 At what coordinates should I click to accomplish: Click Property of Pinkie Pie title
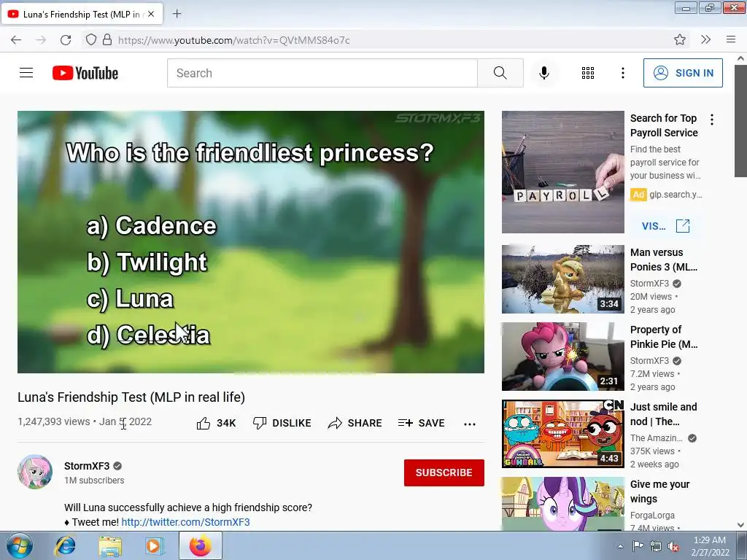coord(664,337)
